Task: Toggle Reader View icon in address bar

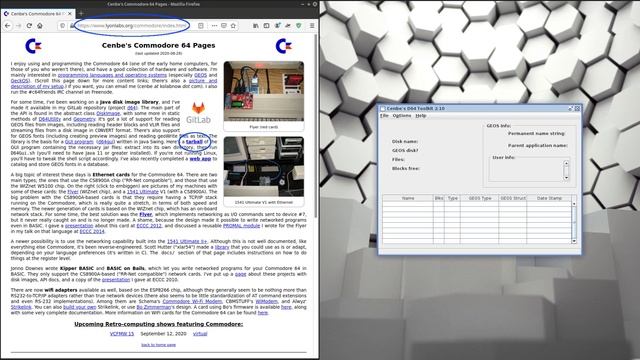Action: point(200,25)
